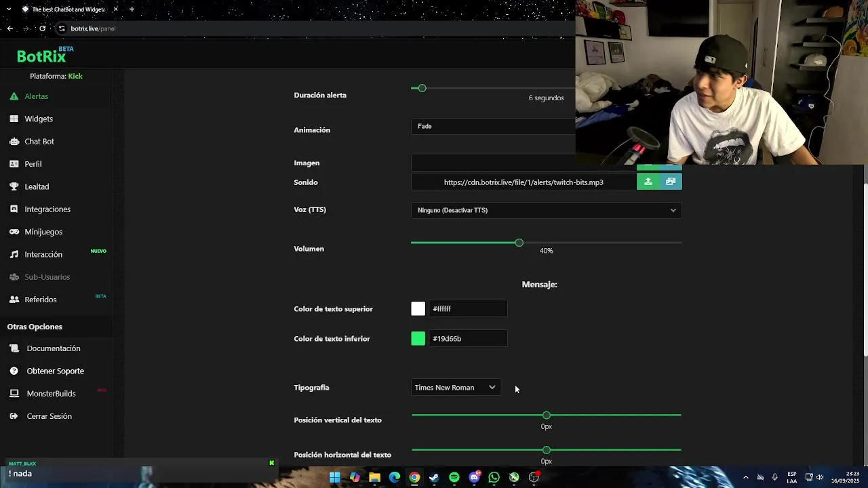Open Steam from taskbar
This screenshot has height=488, width=868.
tap(434, 477)
